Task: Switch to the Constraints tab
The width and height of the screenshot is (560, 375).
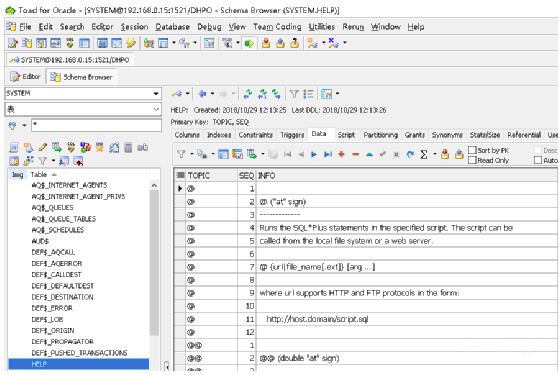Action: (256, 135)
